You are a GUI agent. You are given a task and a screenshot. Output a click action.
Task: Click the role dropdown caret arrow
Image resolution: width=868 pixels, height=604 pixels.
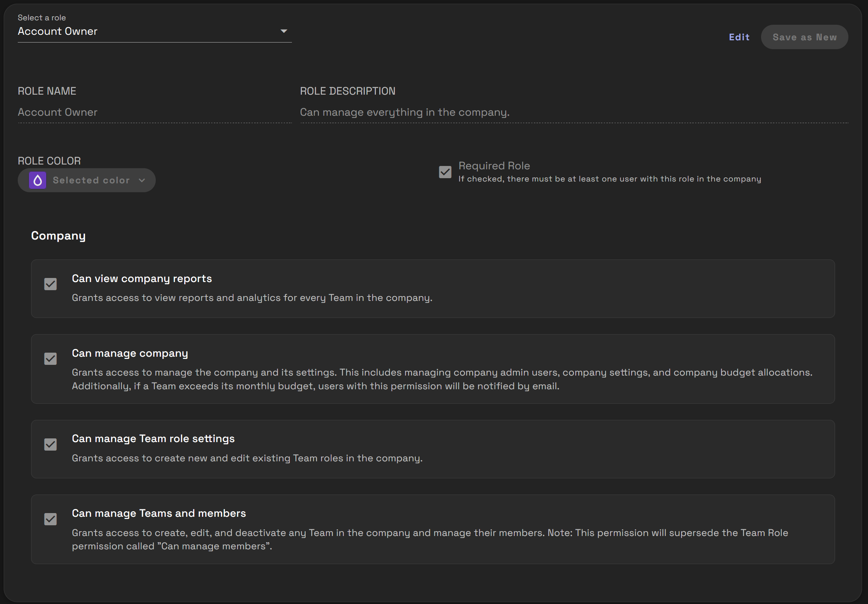coord(284,31)
